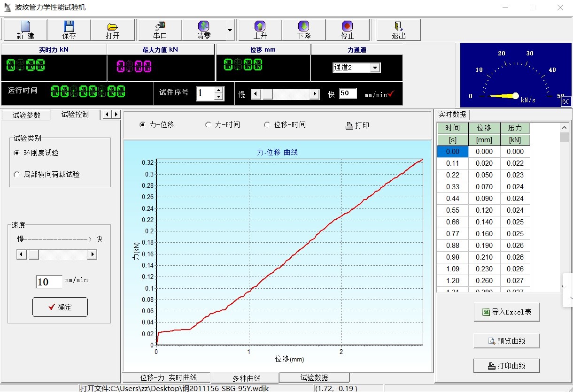Viewport: 573px width, 392px height.
Task: Select the 力-时间 curve radio button
Action: (x=209, y=125)
